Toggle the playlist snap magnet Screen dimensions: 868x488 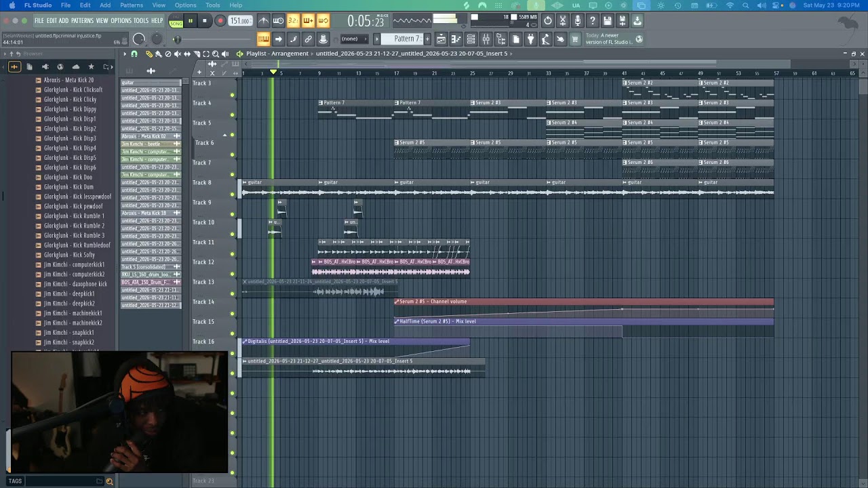point(134,54)
